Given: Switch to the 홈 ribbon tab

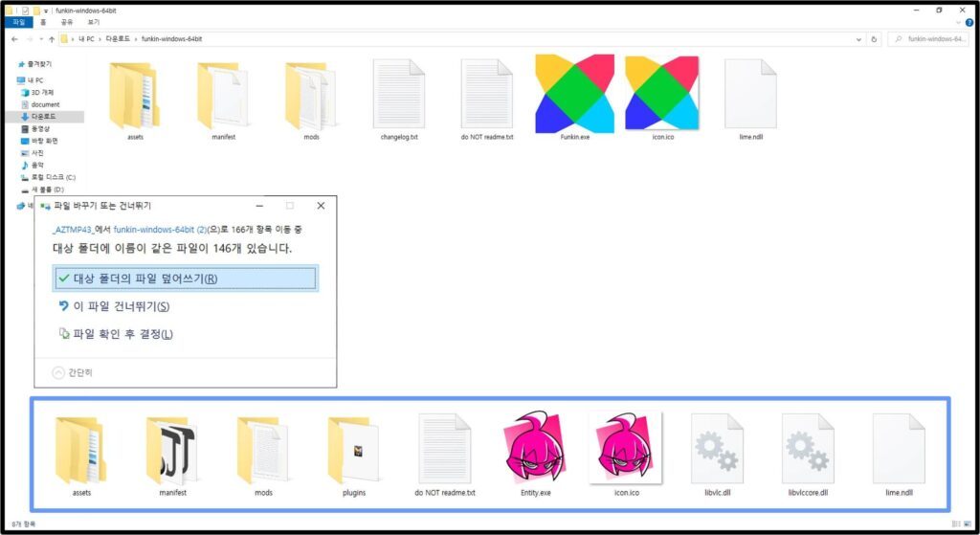Looking at the screenshot, I should point(43,22).
